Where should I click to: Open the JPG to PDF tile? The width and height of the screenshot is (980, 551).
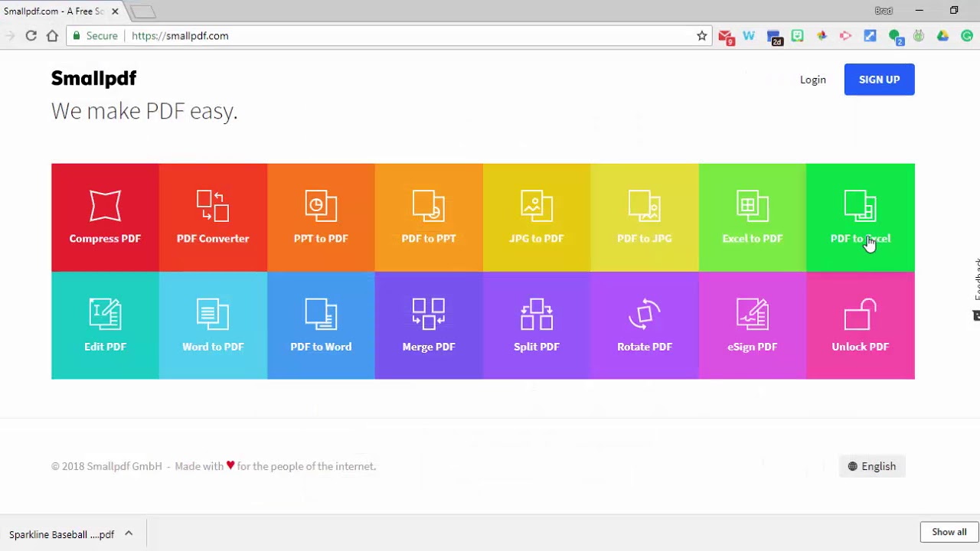pos(537,217)
